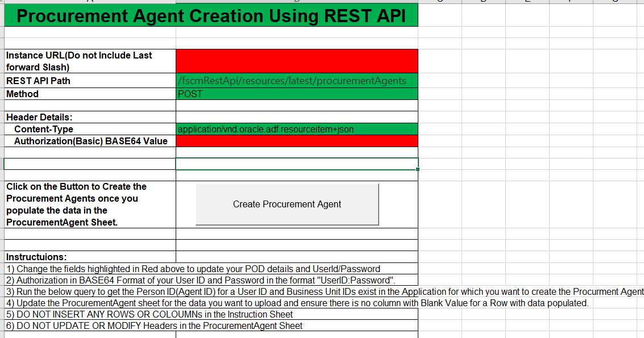644x338 pixels.
Task: Select the Instructucions heading cell
Action: 88,257
